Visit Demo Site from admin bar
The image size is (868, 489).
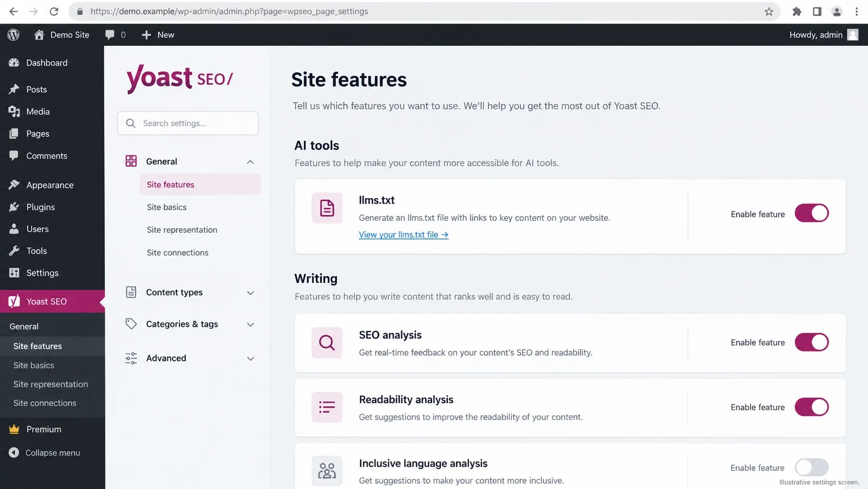62,35
